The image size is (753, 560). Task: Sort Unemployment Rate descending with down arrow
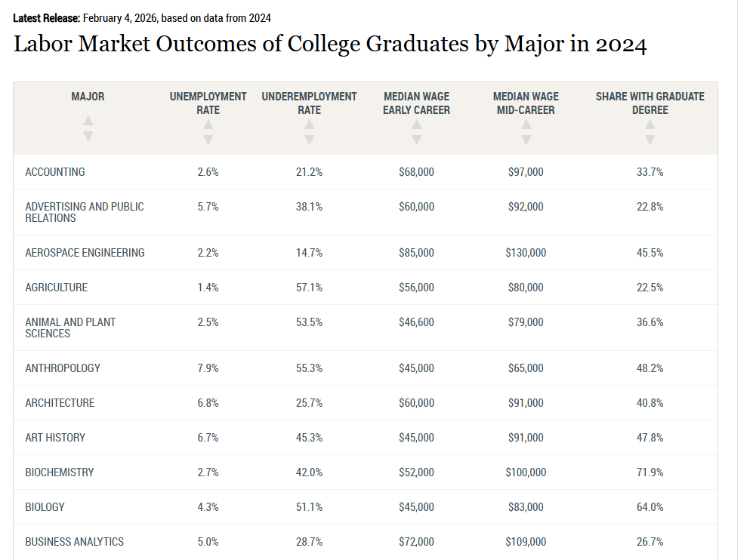click(208, 140)
